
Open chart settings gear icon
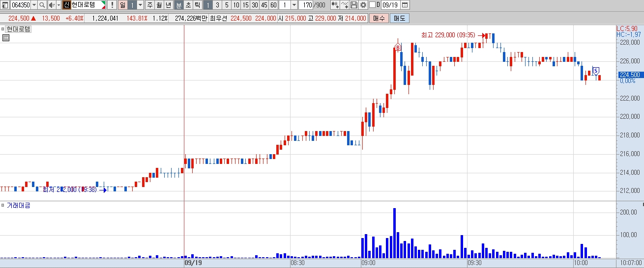(363, 5)
